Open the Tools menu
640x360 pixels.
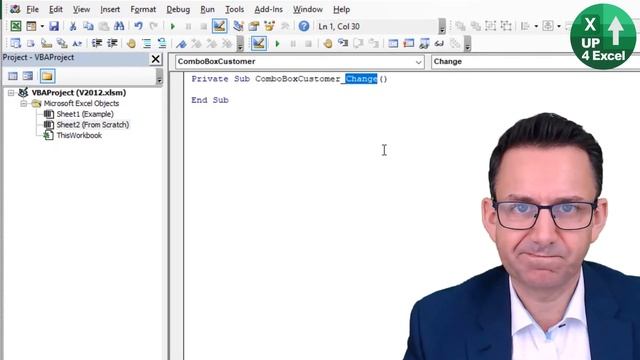(234, 9)
